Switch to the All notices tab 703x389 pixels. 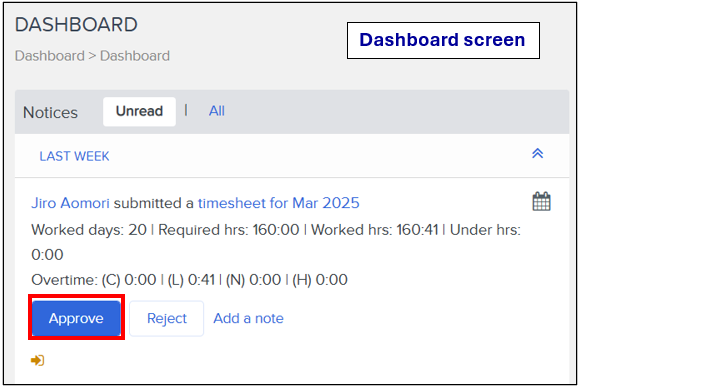tap(217, 111)
